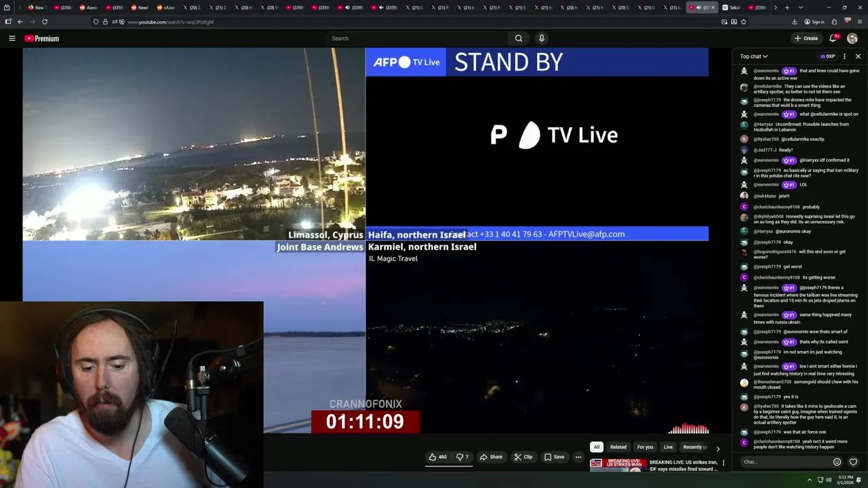This screenshot has height=488, width=868.
Task: Expand the Top chat dropdown
Action: point(753,56)
